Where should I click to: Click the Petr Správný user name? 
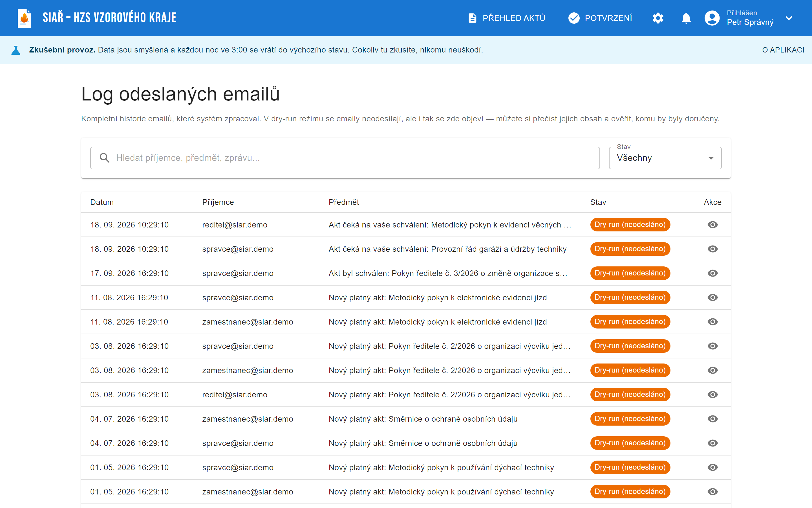750,22
